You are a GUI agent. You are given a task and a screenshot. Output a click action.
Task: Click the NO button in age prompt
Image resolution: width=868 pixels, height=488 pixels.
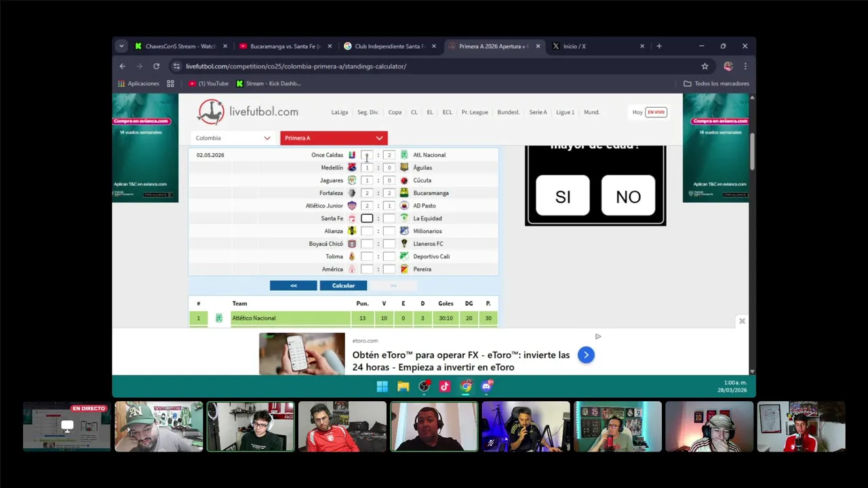coord(628,196)
